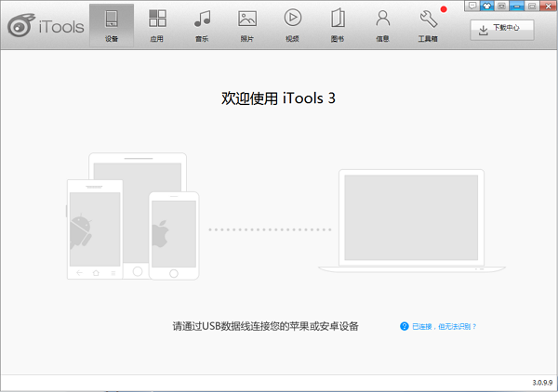
Task: Select the 图书 (Books) tab
Action: (x=338, y=26)
